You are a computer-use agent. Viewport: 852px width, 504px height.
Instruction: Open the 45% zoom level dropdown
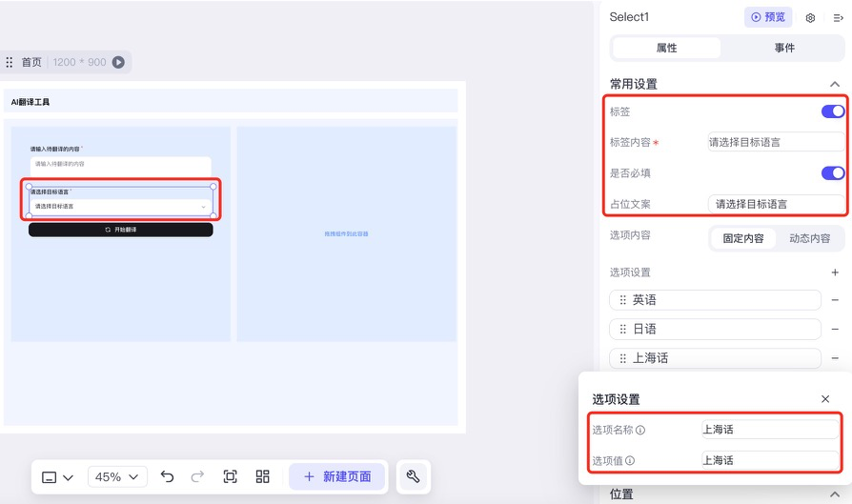pos(117,476)
